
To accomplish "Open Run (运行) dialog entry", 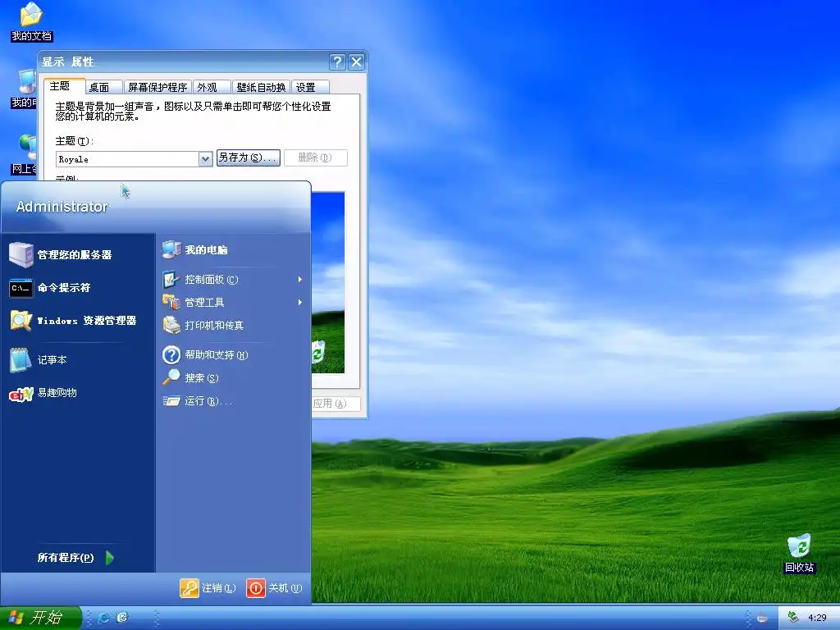I will (197, 400).
